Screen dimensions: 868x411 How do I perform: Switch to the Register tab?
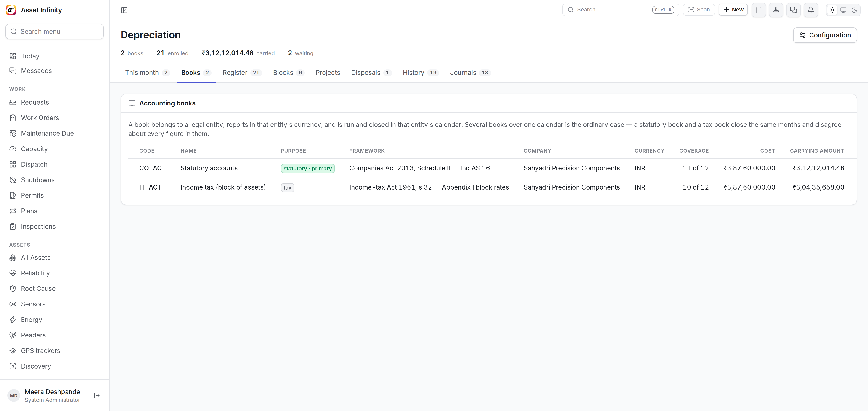coord(242,73)
